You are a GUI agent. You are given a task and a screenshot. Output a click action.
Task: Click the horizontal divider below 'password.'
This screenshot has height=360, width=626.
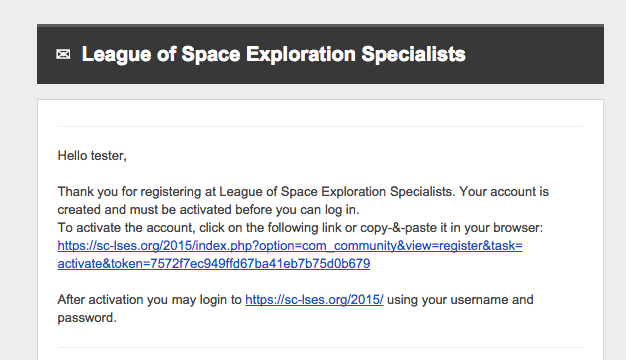pyautogui.click(x=320, y=348)
